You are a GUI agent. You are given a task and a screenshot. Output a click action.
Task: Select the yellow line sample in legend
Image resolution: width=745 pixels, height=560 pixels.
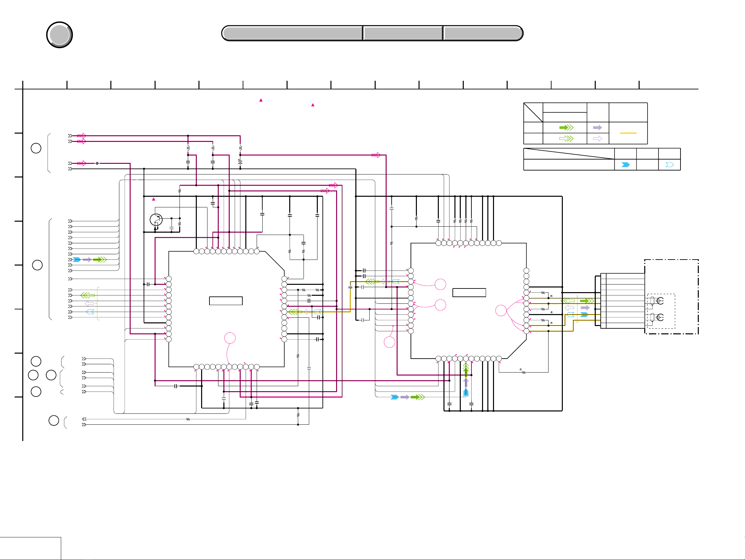(628, 133)
